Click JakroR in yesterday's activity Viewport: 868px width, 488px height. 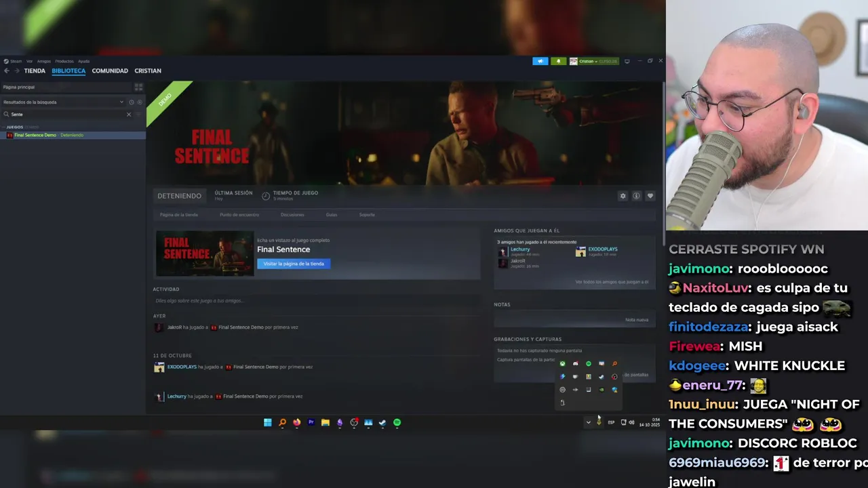[174, 327]
